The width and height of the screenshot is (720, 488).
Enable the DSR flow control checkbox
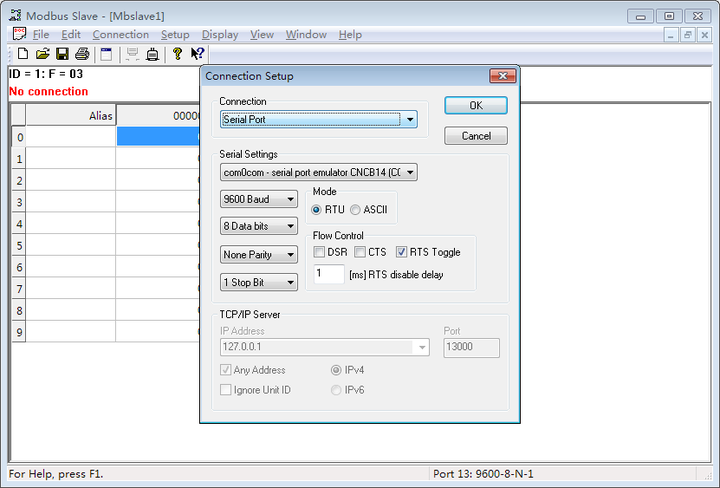coord(319,252)
